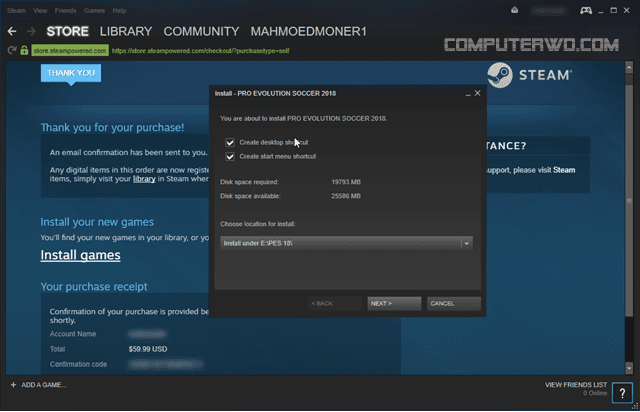Open the Help menu

(x=119, y=11)
